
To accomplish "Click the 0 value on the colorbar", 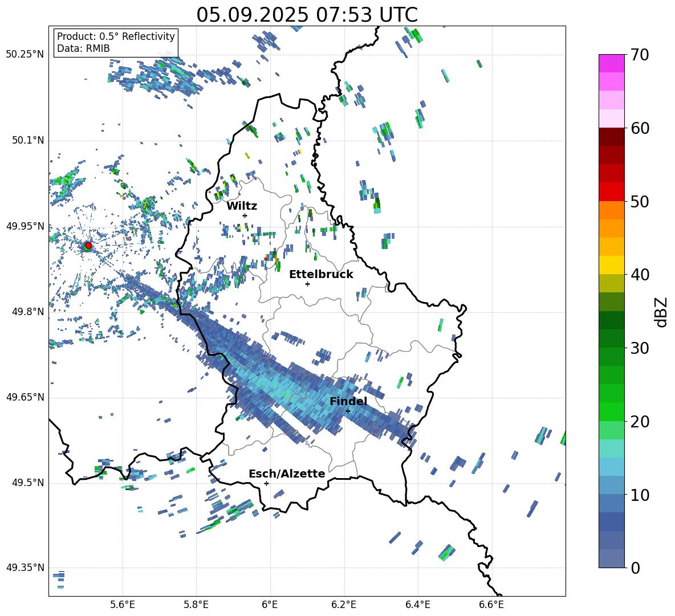I will (635, 568).
